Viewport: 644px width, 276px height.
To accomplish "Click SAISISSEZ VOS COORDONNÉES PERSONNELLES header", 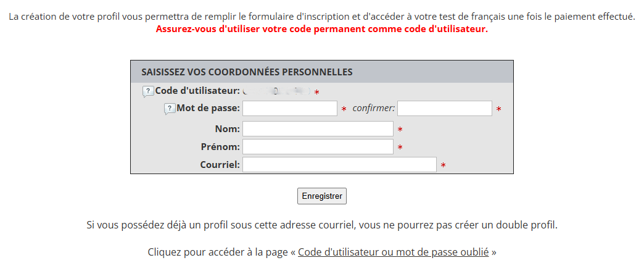I will [247, 72].
